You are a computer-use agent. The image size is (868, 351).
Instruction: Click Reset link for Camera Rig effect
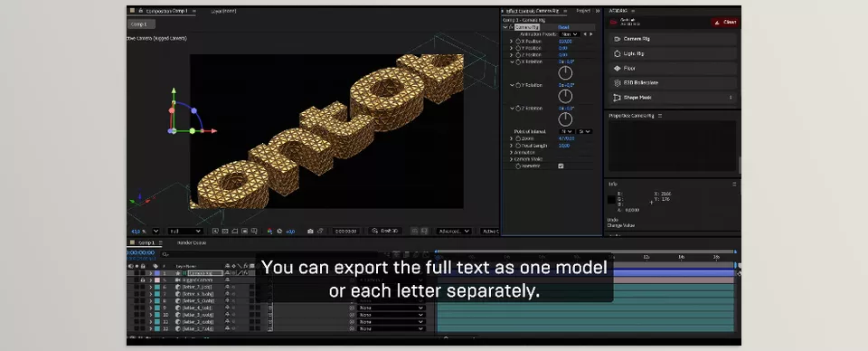pyautogui.click(x=563, y=27)
